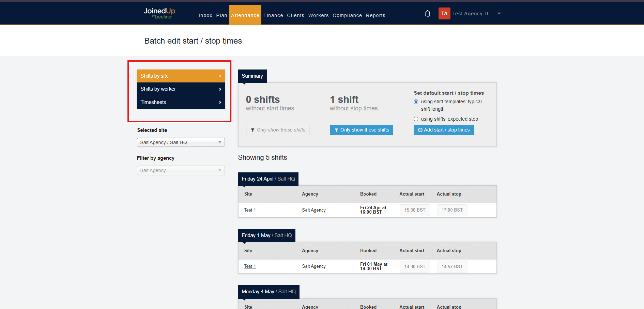Click the '1 shift' summary count
The width and height of the screenshot is (644, 309).
pos(344,99)
